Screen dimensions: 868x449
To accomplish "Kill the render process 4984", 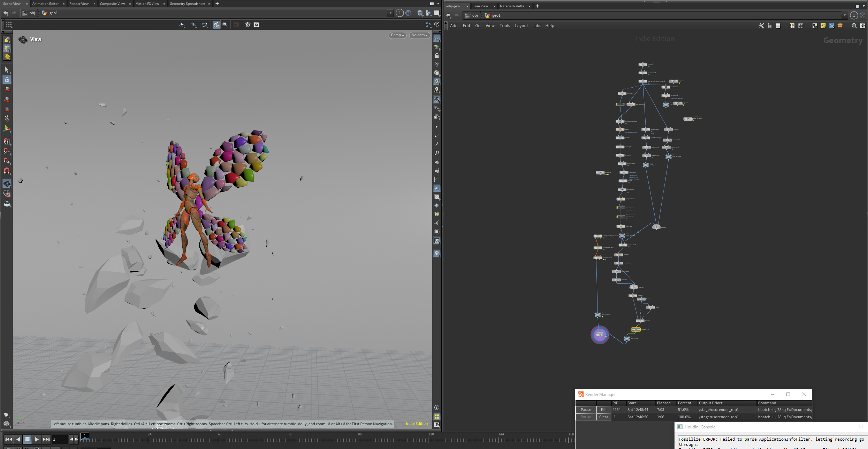I will tap(604, 410).
